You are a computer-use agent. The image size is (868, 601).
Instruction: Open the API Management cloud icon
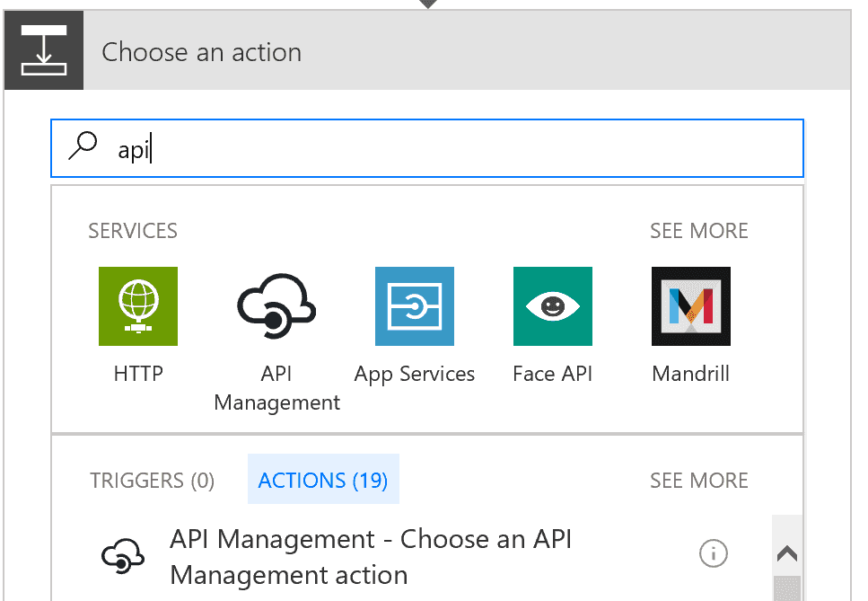[276, 306]
